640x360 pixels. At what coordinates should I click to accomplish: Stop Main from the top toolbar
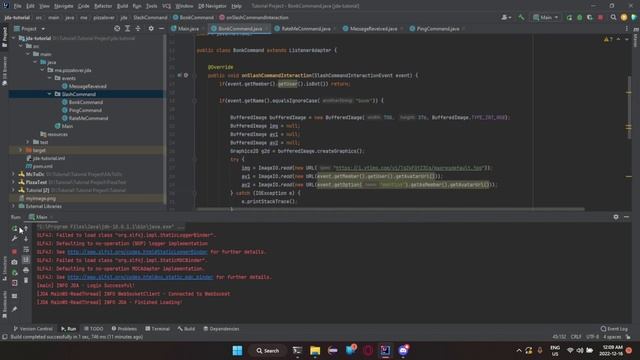pos(600,18)
